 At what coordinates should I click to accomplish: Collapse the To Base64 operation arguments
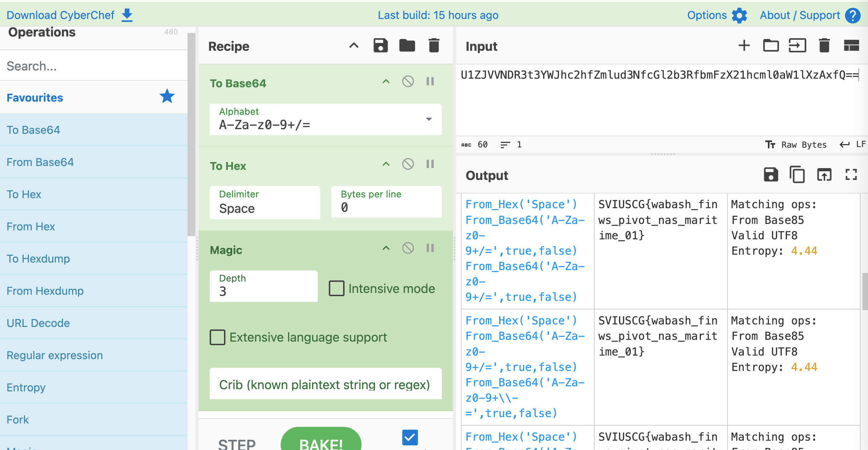tap(386, 82)
